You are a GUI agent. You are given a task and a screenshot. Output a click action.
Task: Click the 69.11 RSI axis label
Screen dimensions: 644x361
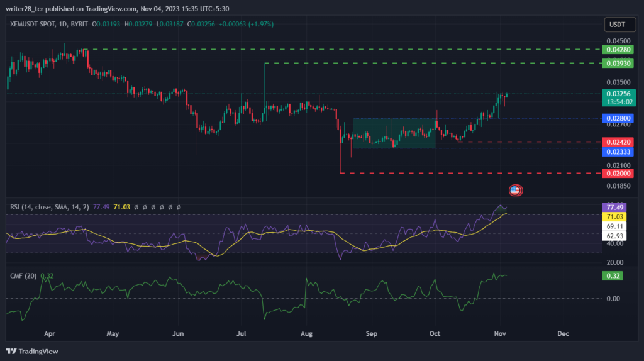[614, 226]
